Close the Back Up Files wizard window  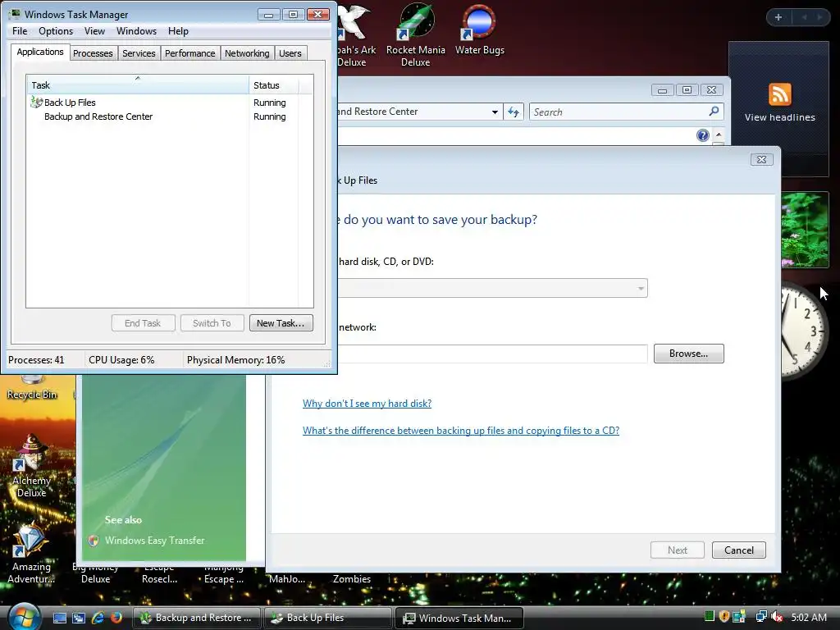(x=761, y=160)
